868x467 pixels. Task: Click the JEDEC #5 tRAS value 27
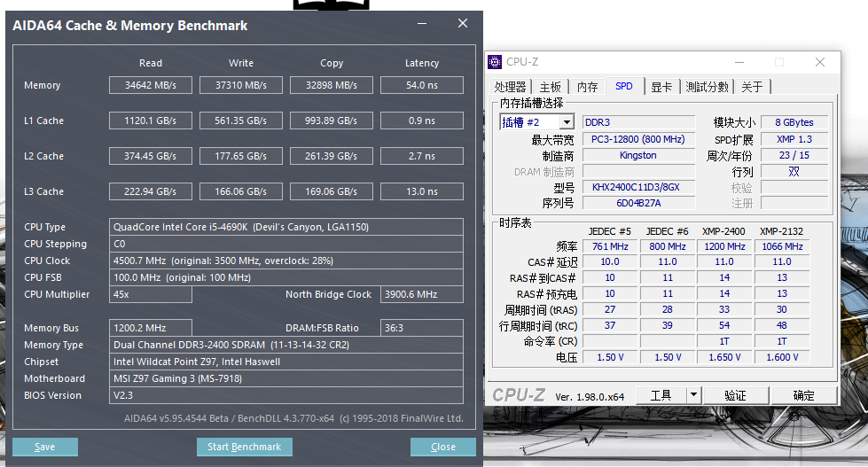click(x=610, y=309)
